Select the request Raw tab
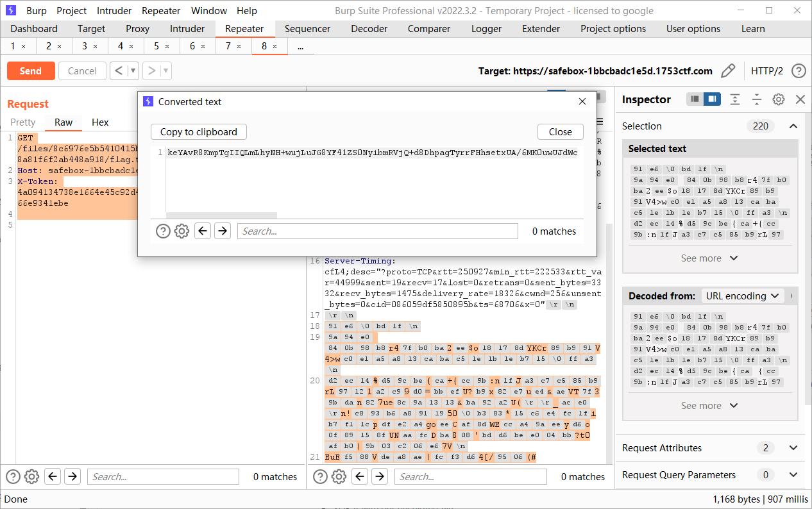This screenshot has height=509, width=812. pyautogui.click(x=63, y=122)
